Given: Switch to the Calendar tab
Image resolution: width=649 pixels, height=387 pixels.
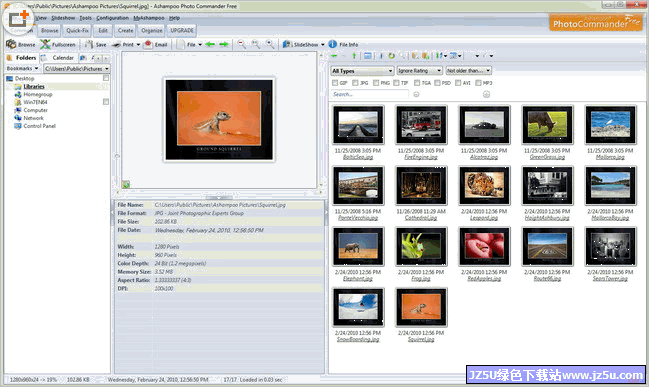Looking at the screenshot, I should point(63,58).
